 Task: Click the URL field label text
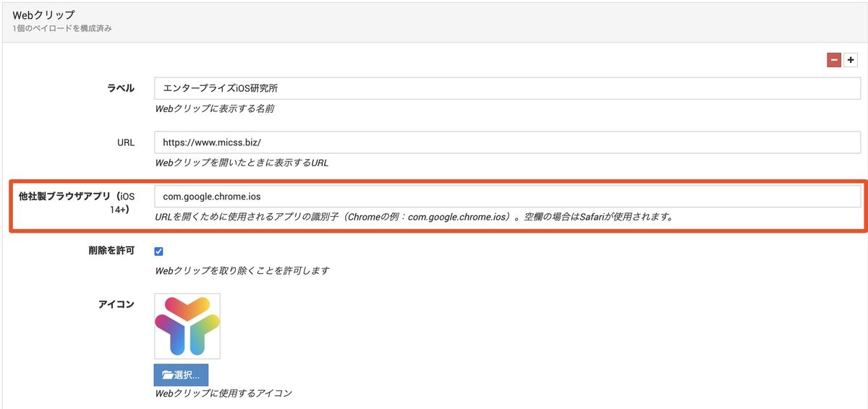click(x=126, y=142)
